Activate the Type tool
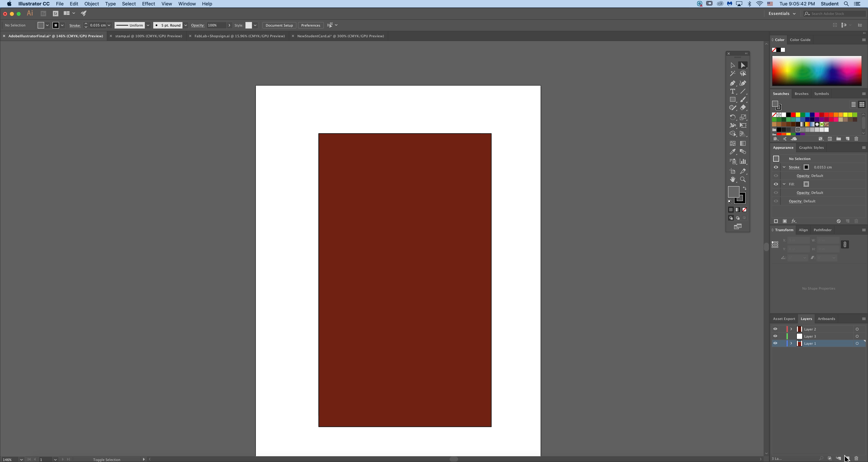The height and width of the screenshot is (462, 868). point(733,92)
